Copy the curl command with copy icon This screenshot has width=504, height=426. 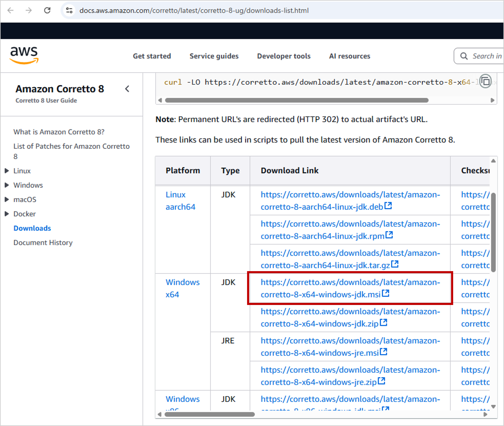(486, 81)
